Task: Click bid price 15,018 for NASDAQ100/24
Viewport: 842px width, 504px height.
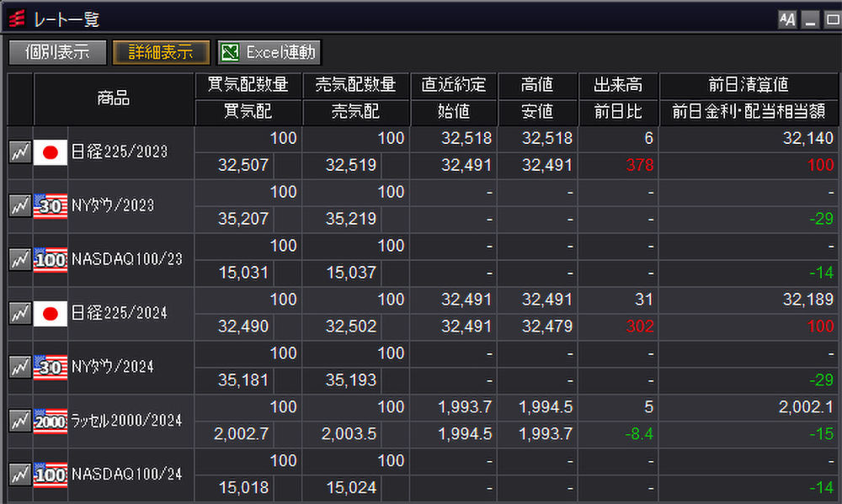Action: pos(243,487)
